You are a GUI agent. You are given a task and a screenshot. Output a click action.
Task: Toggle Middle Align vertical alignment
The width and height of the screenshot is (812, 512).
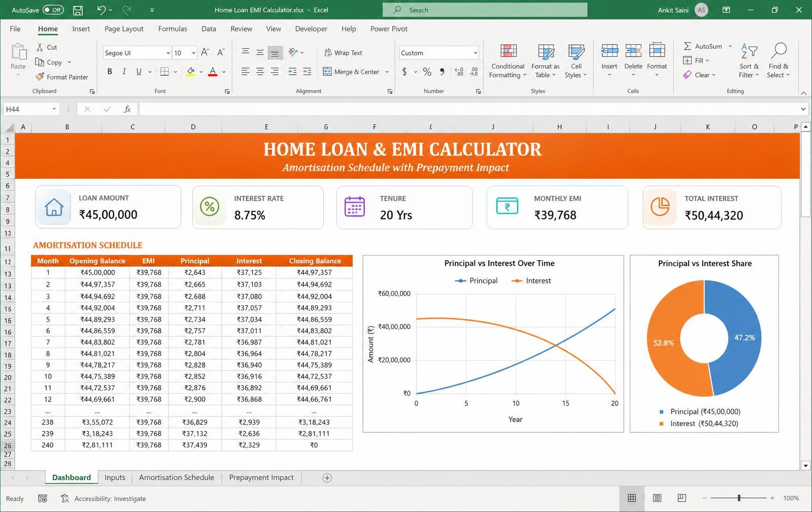[260, 52]
